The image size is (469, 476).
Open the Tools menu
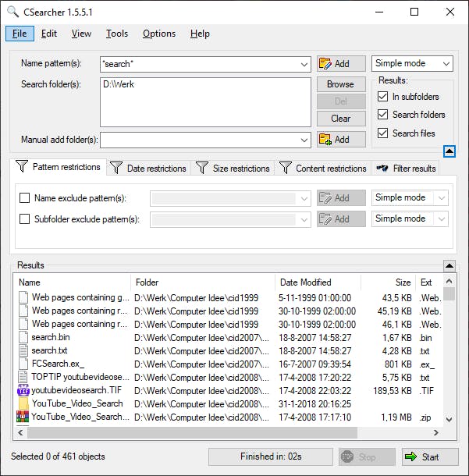pos(117,34)
